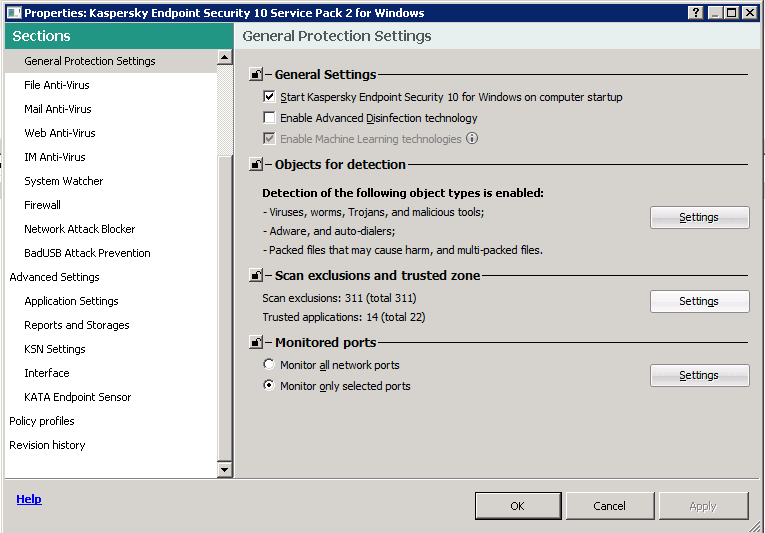Select Monitor only selected ports option
Image resolution: width=765 pixels, height=533 pixels.
click(x=269, y=386)
